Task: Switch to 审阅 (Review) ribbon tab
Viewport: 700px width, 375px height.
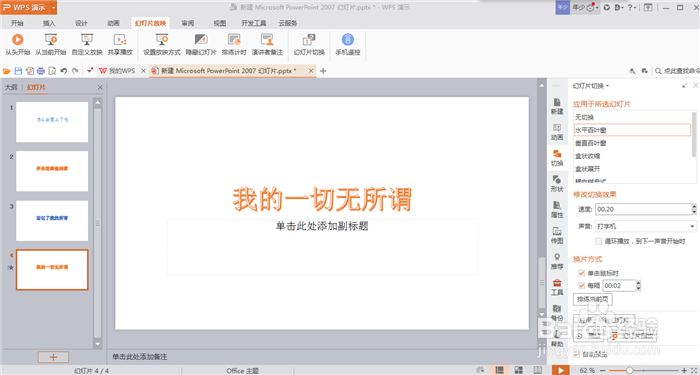Action: (188, 23)
